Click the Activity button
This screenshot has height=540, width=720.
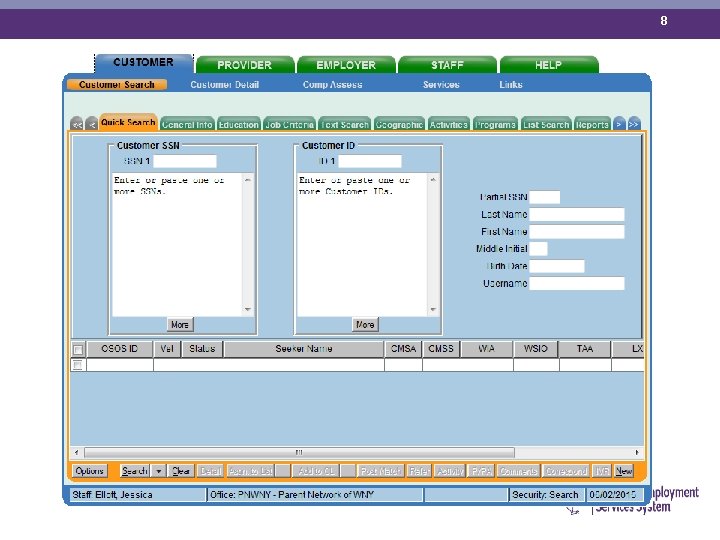coord(450,471)
